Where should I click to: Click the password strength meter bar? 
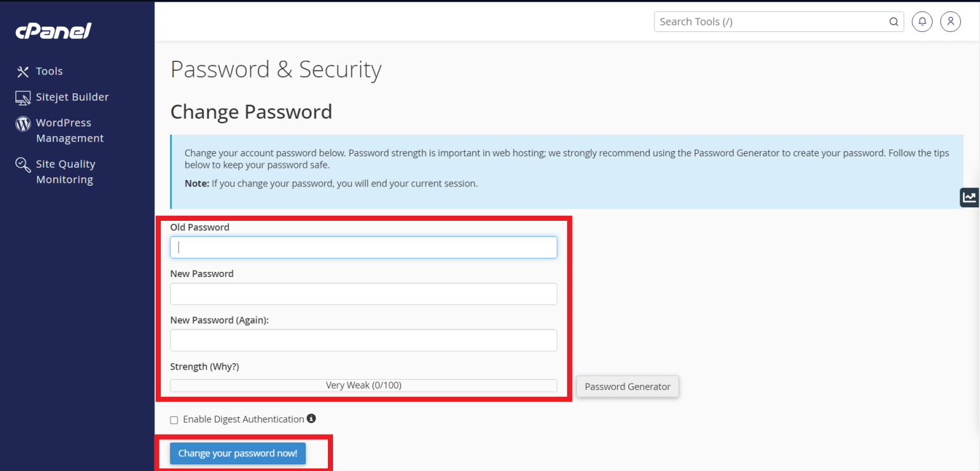click(363, 385)
